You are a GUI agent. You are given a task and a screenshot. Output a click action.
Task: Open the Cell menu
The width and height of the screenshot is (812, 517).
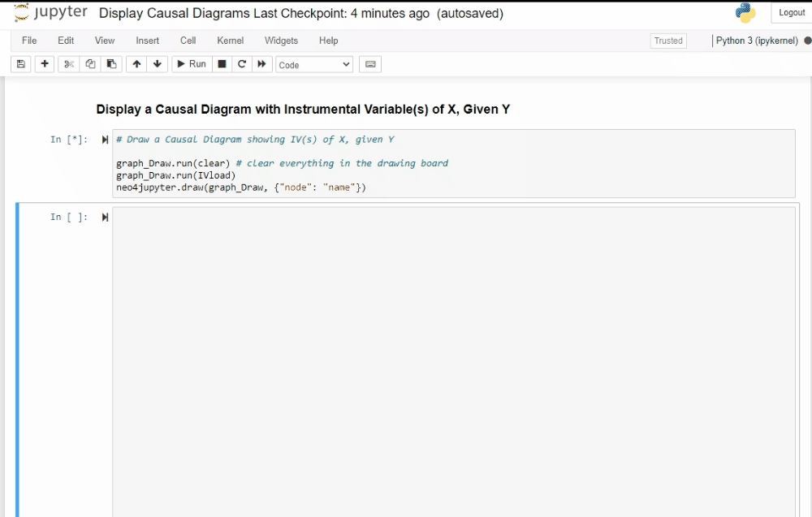click(188, 41)
